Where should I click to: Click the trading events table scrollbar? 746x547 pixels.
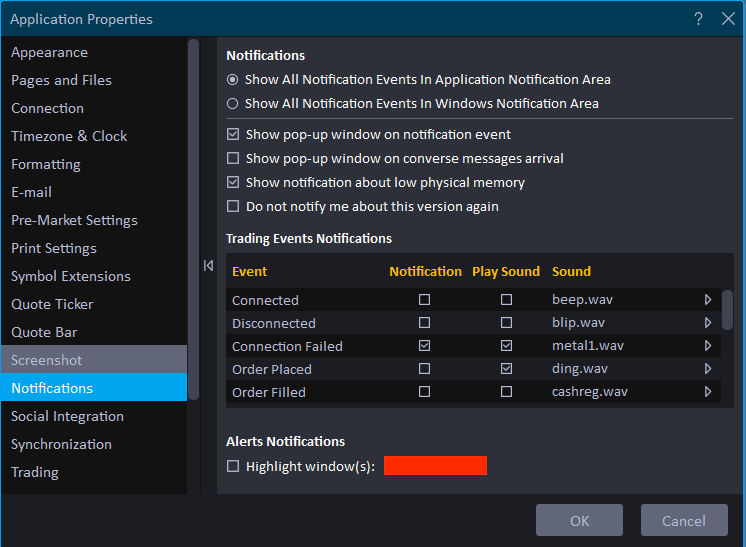click(727, 310)
